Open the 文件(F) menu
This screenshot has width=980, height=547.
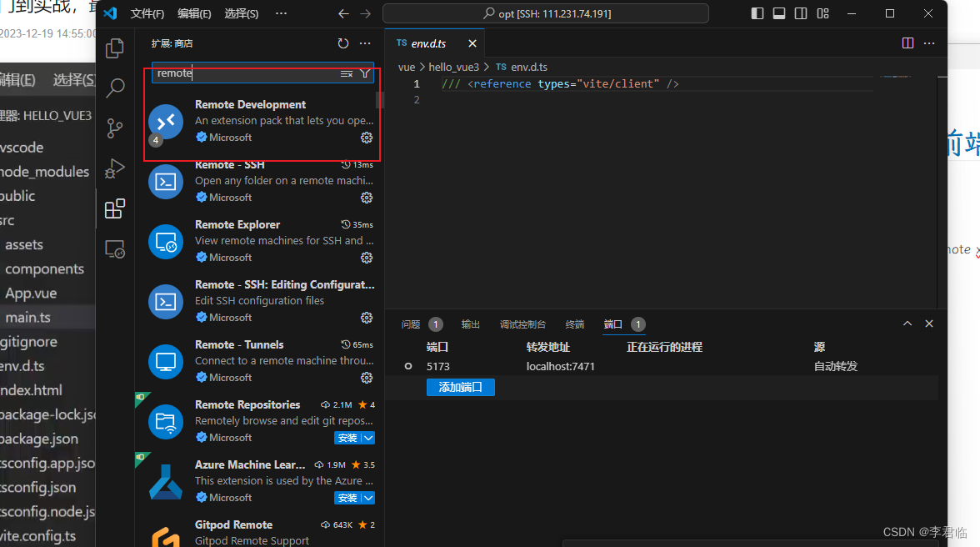click(x=147, y=13)
